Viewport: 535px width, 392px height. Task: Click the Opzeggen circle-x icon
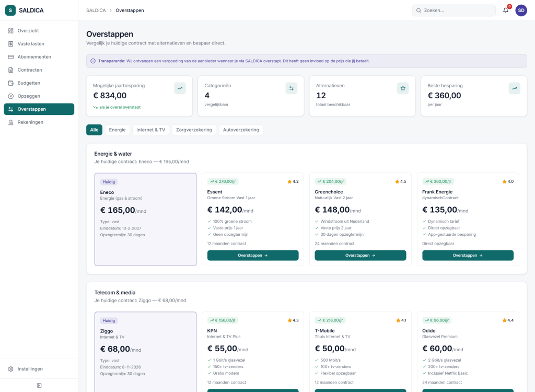[10, 96]
